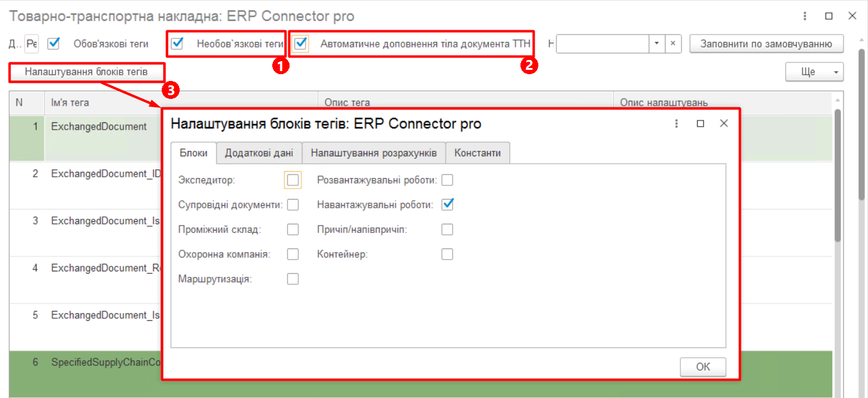
Task: Confirm settings with the ОК button
Action: click(x=703, y=366)
